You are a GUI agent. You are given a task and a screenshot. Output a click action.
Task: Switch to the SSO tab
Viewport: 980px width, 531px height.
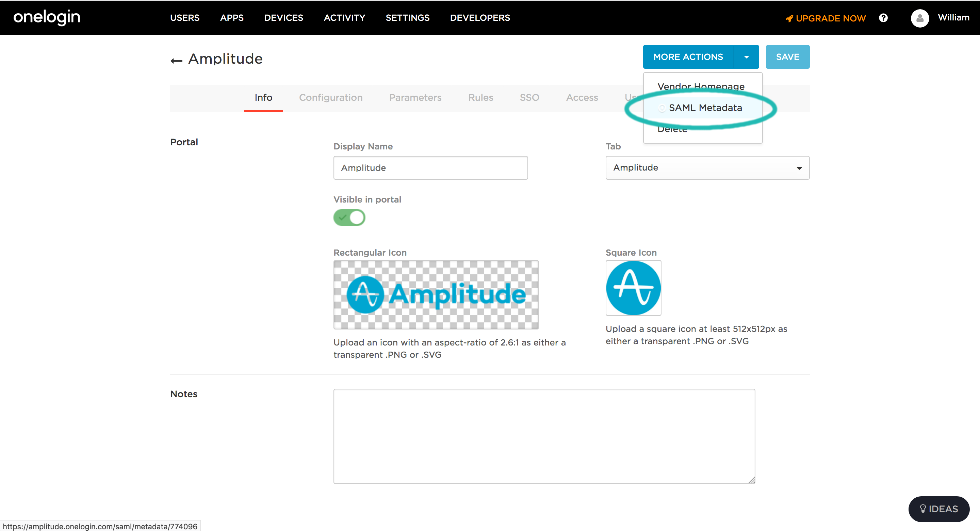[x=529, y=97]
